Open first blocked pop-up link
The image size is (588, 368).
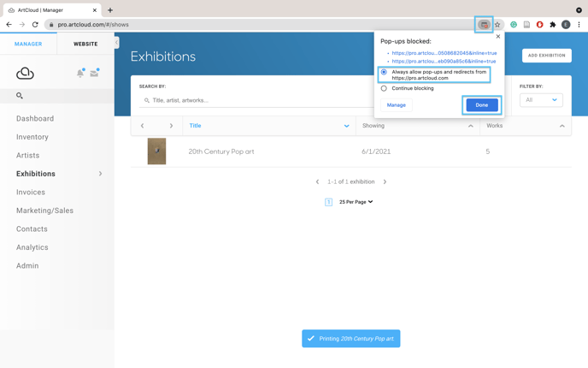[x=444, y=53]
